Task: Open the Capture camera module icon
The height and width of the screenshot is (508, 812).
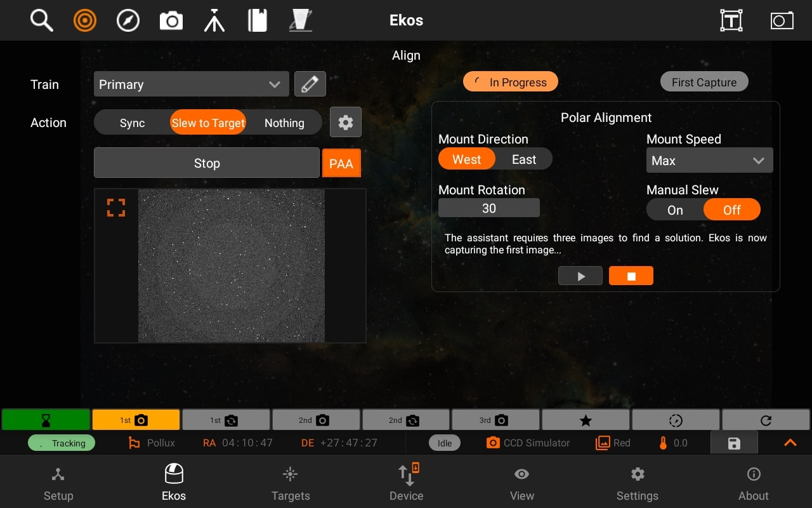Action: coord(171,21)
